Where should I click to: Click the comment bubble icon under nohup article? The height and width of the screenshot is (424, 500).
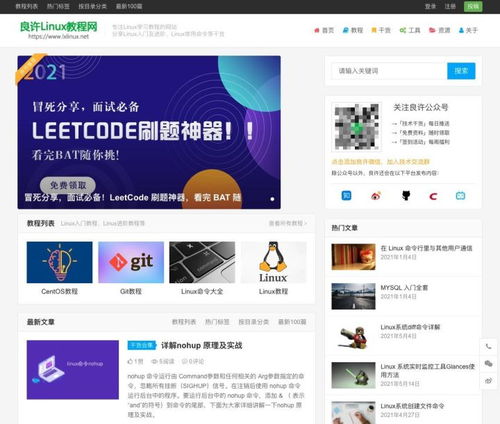(x=184, y=361)
